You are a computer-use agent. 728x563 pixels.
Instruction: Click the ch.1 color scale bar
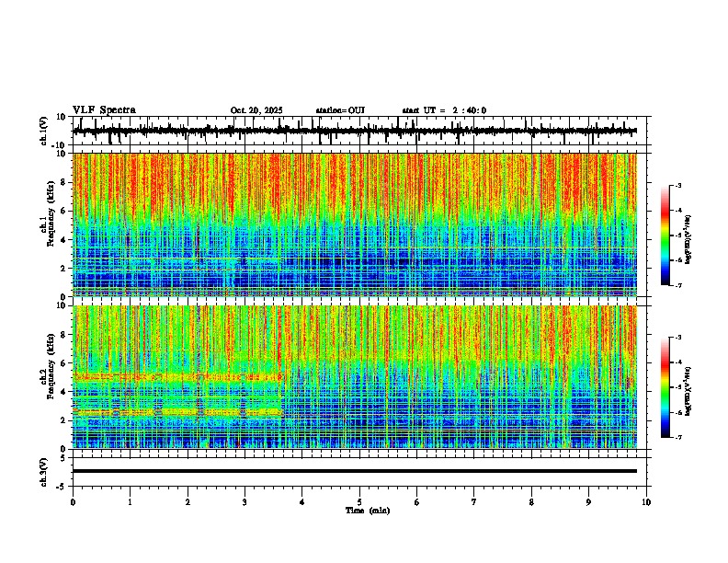665,236
